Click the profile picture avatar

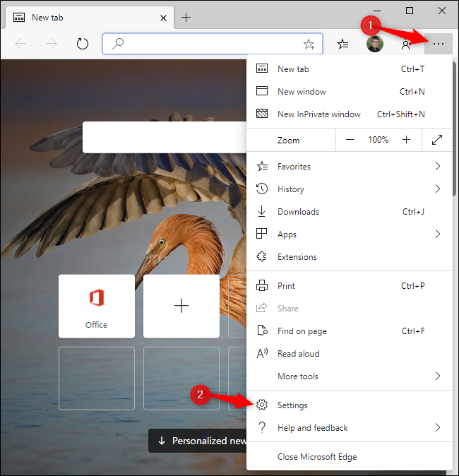click(x=374, y=44)
